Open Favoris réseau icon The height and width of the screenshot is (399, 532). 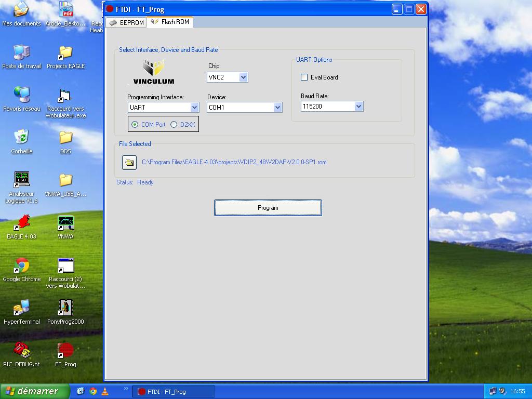click(22, 99)
